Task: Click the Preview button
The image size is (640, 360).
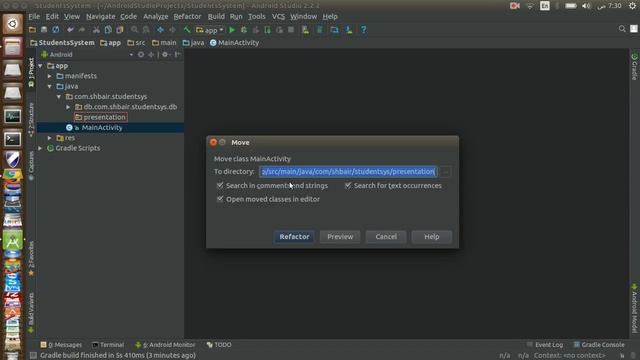Action: [340, 237]
